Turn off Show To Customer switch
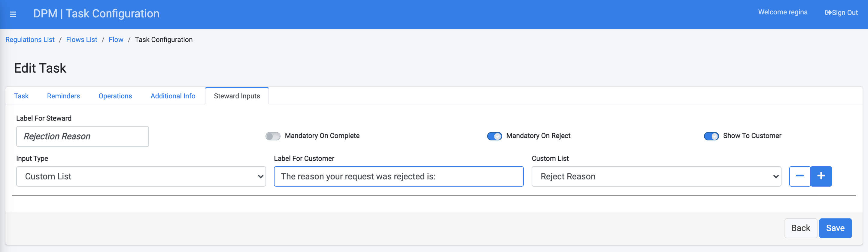The image size is (868, 252). click(711, 136)
